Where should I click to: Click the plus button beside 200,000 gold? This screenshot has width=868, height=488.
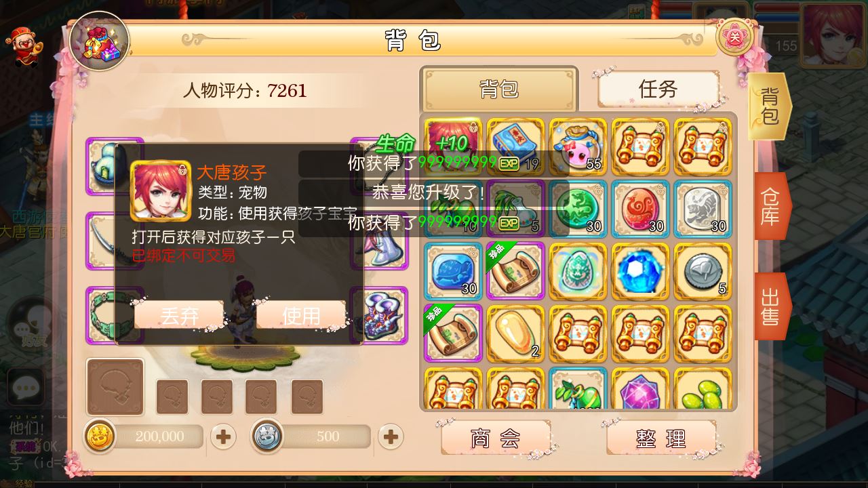tap(223, 437)
